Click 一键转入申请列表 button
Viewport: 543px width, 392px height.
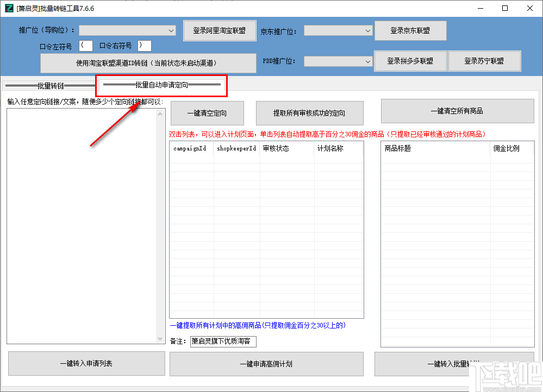(86, 363)
